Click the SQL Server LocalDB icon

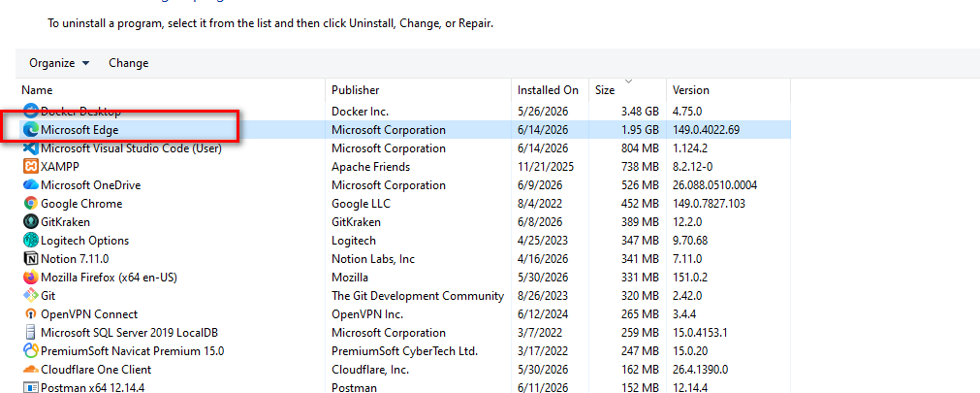click(31, 332)
